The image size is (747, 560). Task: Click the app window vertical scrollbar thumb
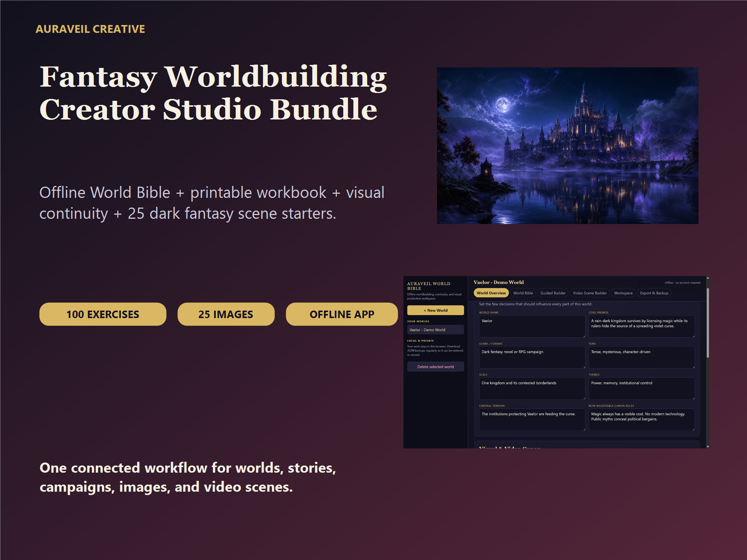pyautogui.click(x=707, y=323)
